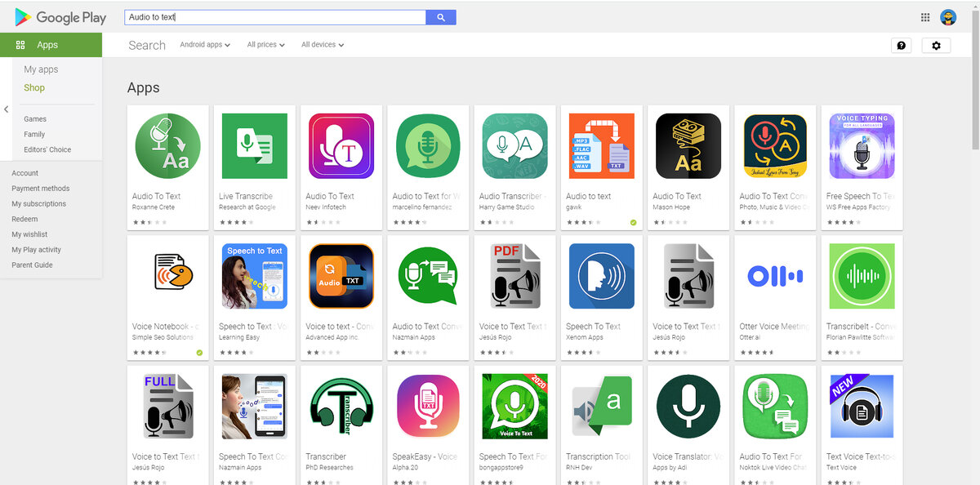Select Games in the sidebar
Screen dimensions: 980x485
pyautogui.click(x=34, y=118)
